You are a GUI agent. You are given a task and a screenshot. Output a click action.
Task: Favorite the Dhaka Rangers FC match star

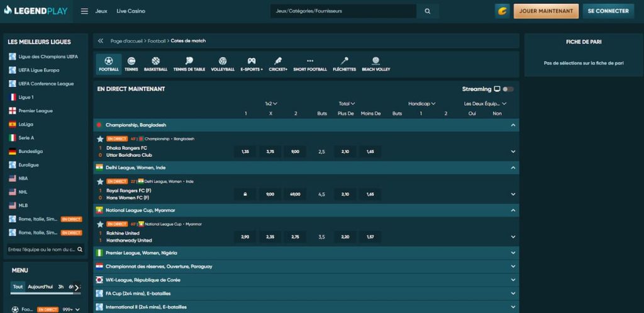[100, 139]
